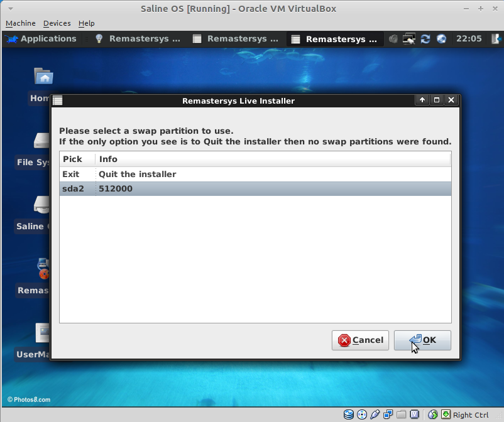
Task: Click the VirtualBox shared folders status icon
Action: tap(401, 414)
